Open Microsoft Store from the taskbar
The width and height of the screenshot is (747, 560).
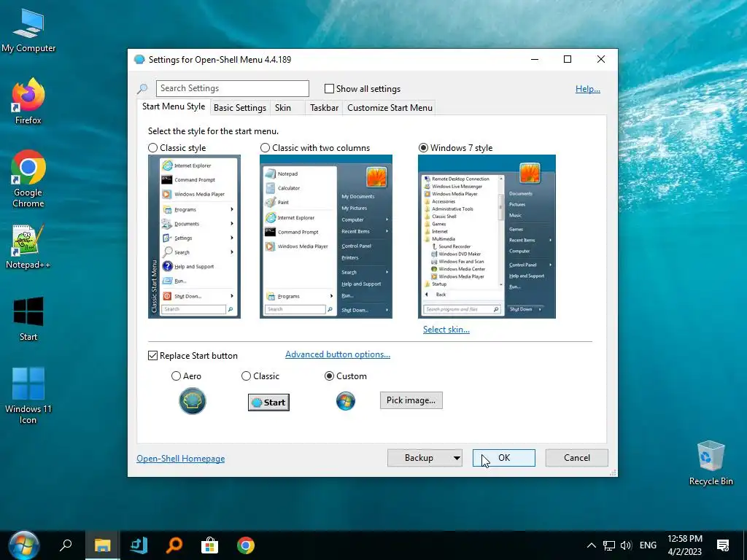(209, 545)
